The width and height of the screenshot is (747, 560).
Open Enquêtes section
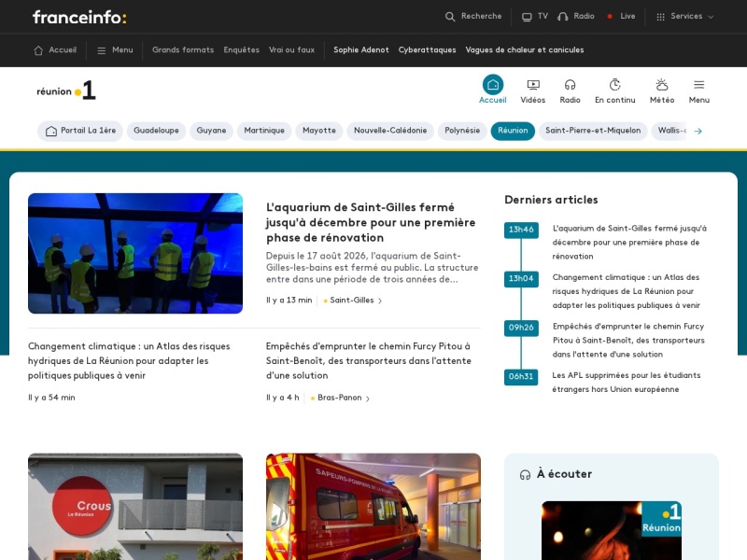[242, 50]
